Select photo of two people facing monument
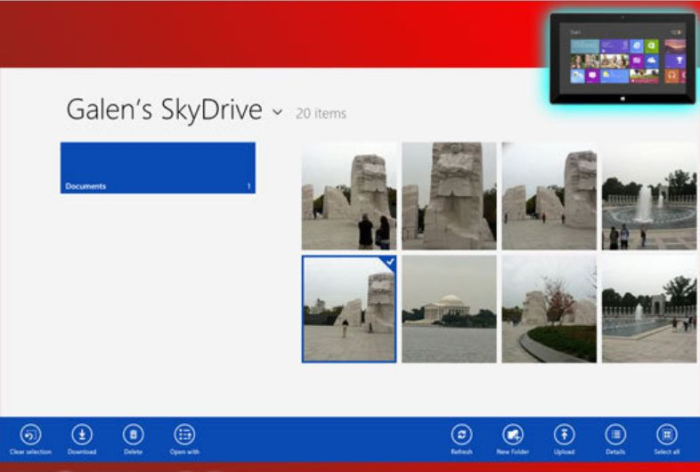Image resolution: width=700 pixels, height=472 pixels. (349, 196)
